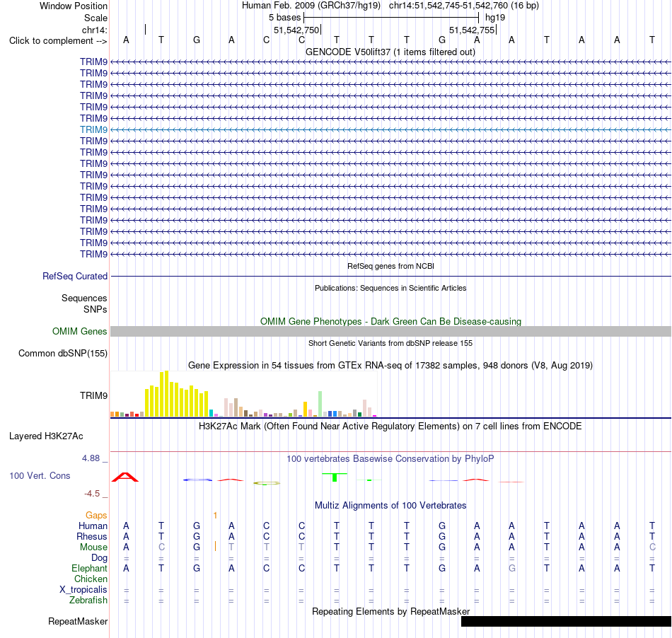Click 'Click to complement -->' label

click(58, 41)
